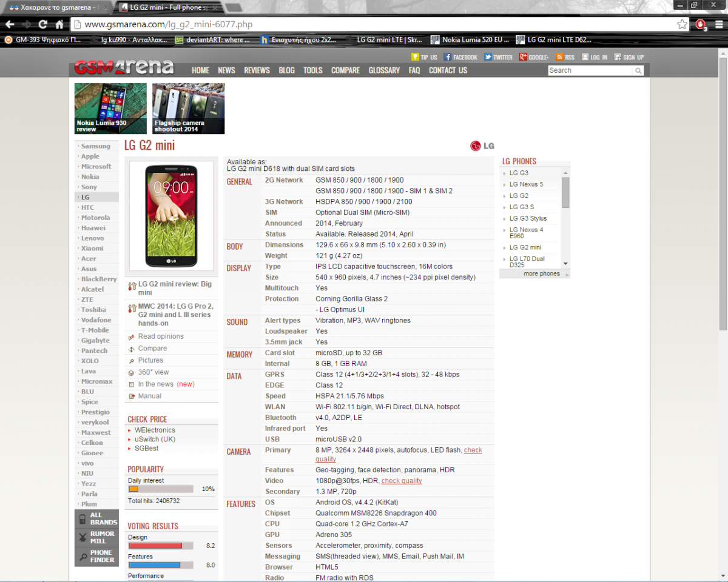
Task: Click the Features voting result bar
Action: click(160, 565)
